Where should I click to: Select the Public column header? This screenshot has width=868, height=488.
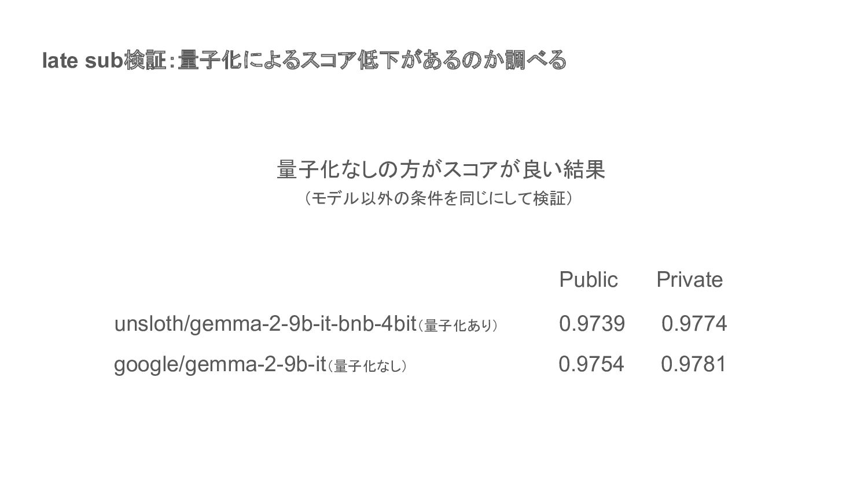click(x=589, y=280)
